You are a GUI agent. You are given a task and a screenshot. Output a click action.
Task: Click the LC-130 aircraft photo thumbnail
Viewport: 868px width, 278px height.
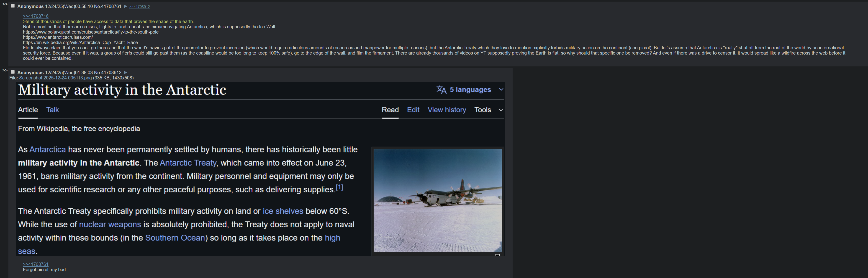coord(437,200)
